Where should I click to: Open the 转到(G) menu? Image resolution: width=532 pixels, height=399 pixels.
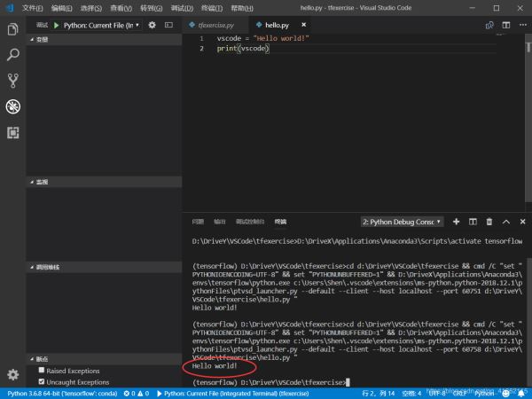coord(152,8)
